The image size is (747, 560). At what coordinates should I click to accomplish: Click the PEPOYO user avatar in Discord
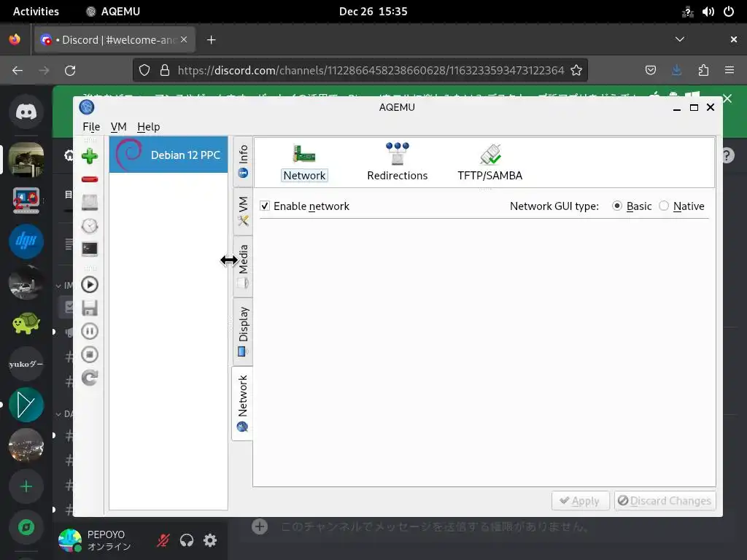[x=69, y=540]
